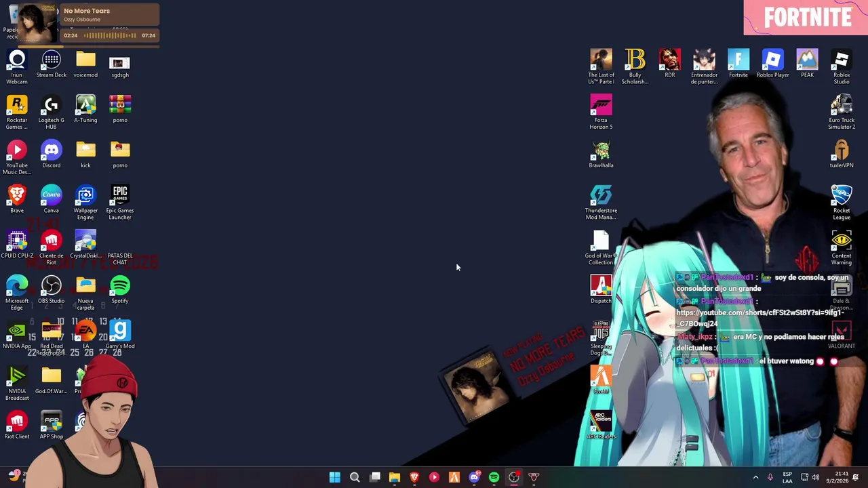Launch Fortnite desktop shortcut

738,64
